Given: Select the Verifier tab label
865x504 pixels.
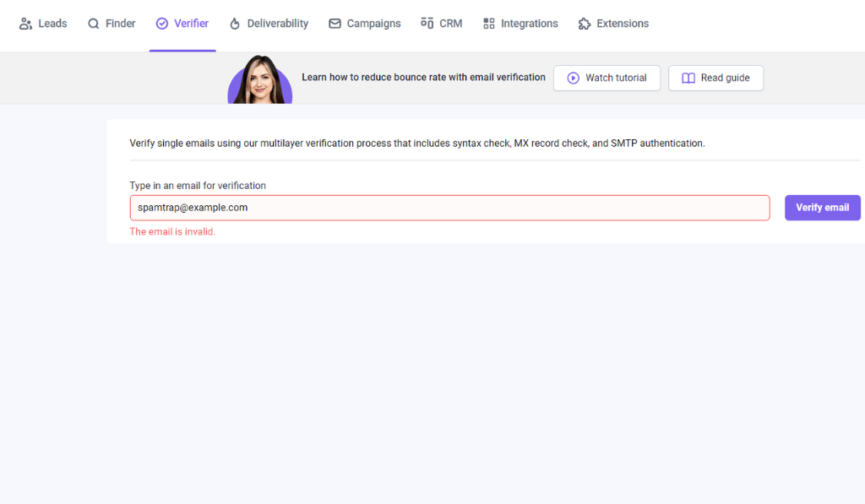Looking at the screenshot, I should point(192,24).
